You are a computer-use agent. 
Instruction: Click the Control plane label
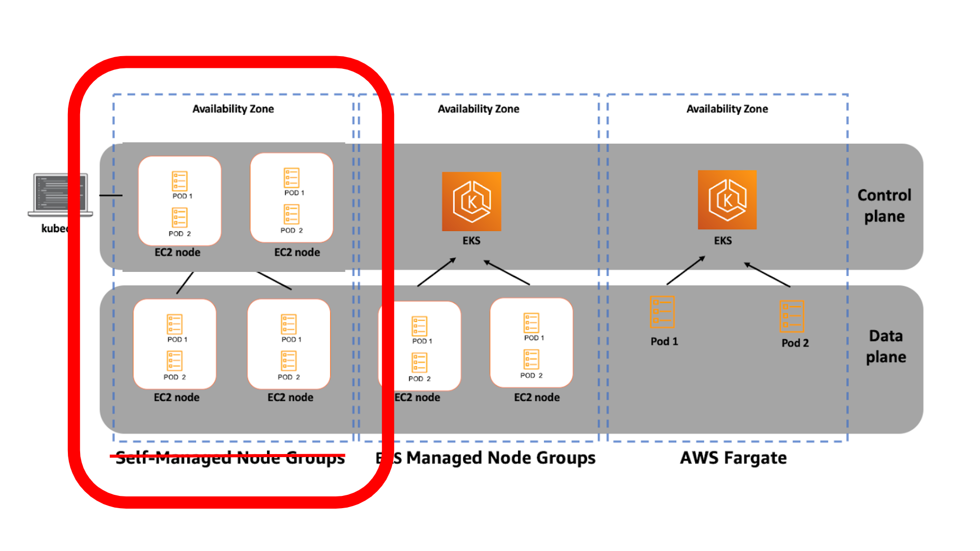pyautogui.click(x=884, y=206)
